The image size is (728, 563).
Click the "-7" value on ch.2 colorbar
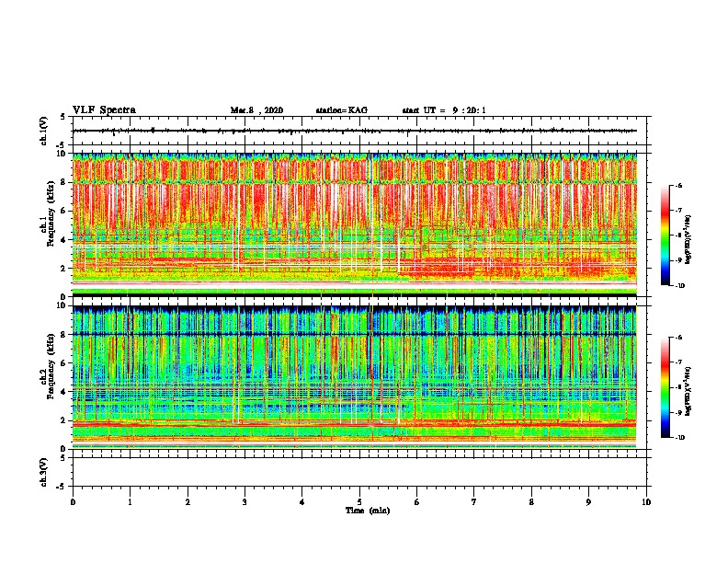pyautogui.click(x=678, y=362)
